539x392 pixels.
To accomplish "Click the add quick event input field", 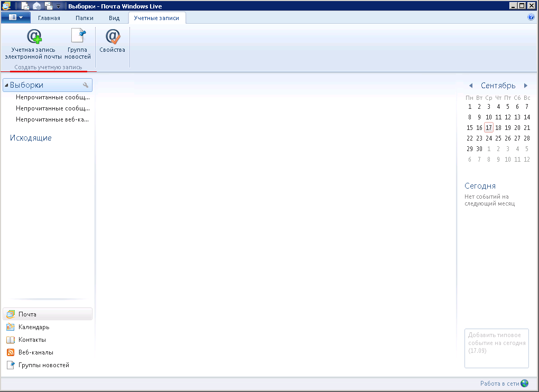I will click(496, 348).
